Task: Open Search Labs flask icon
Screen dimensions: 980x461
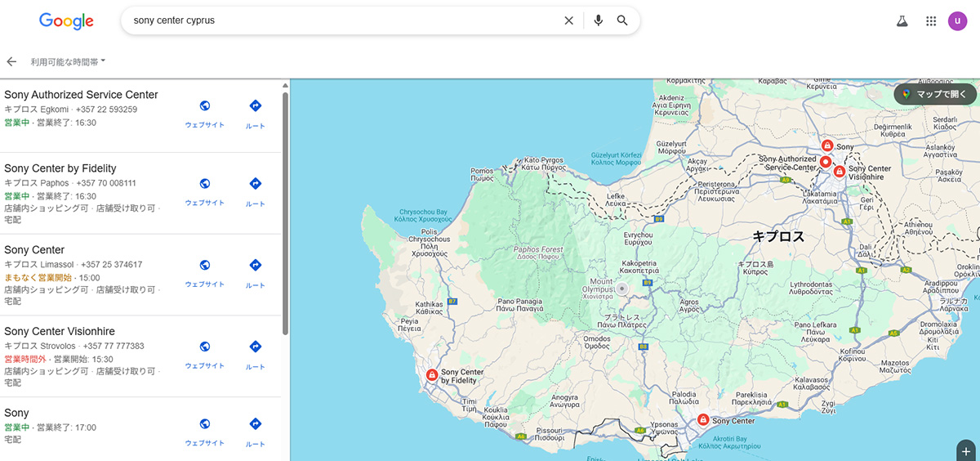Action: point(902,21)
